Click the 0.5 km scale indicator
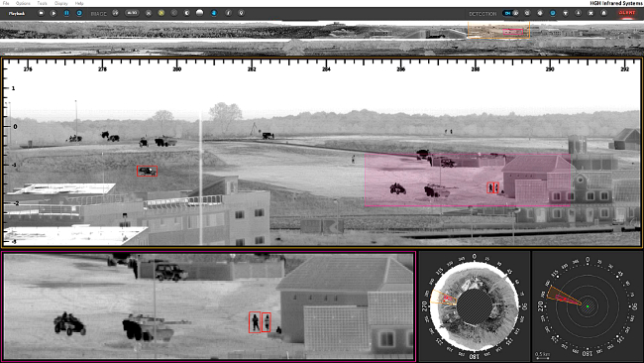Image resolution: width=644 pixels, height=363 pixels. (x=543, y=355)
